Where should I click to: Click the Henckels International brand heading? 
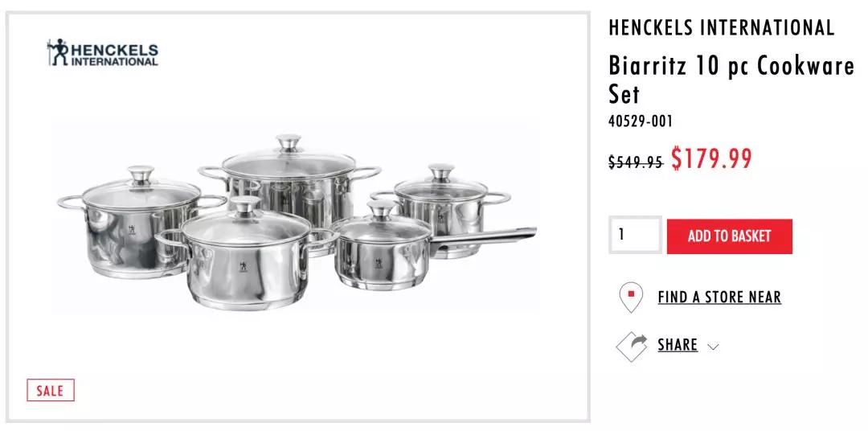(721, 27)
